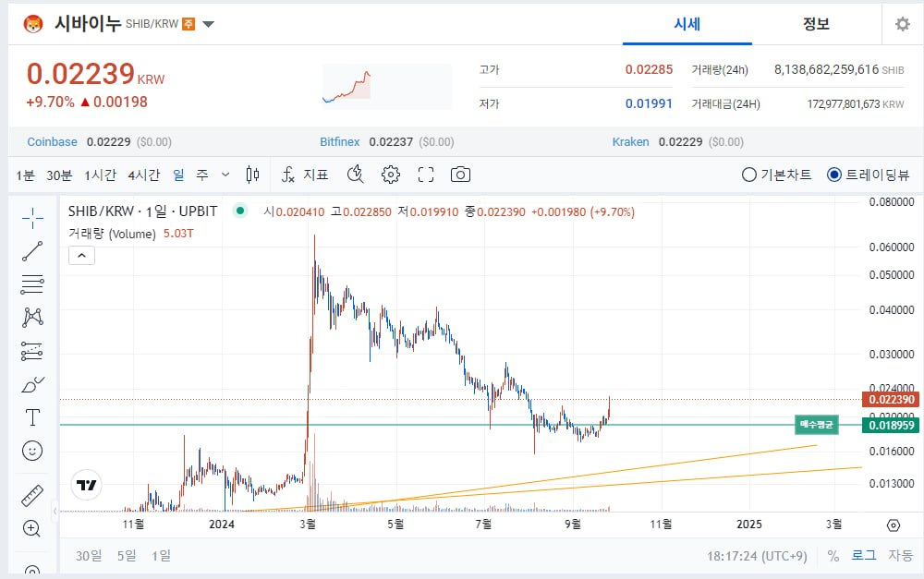Click the 거래량 (Volume) indicator label
Screen dimensions: 924x579
(x=112, y=234)
